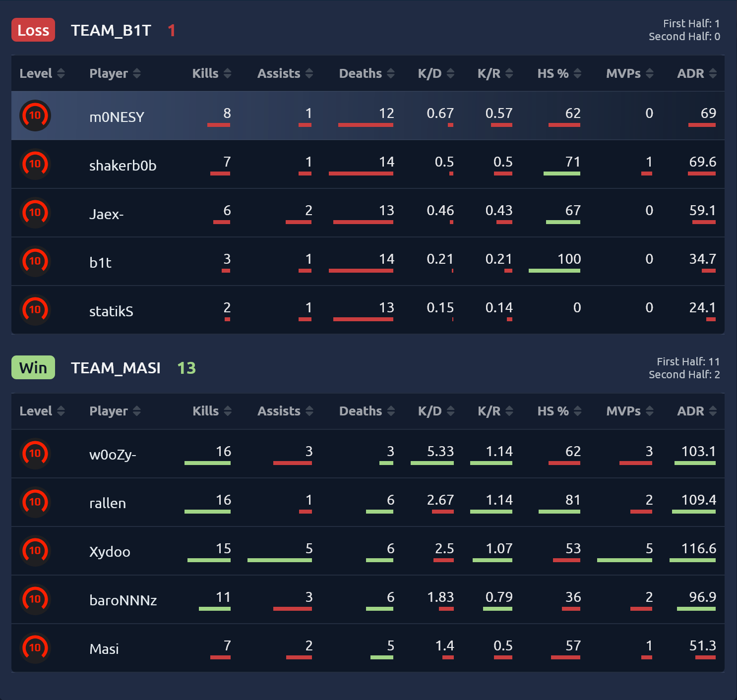The image size is (737, 700).
Task: Click TEAM_B1T score 1
Action: (x=172, y=30)
